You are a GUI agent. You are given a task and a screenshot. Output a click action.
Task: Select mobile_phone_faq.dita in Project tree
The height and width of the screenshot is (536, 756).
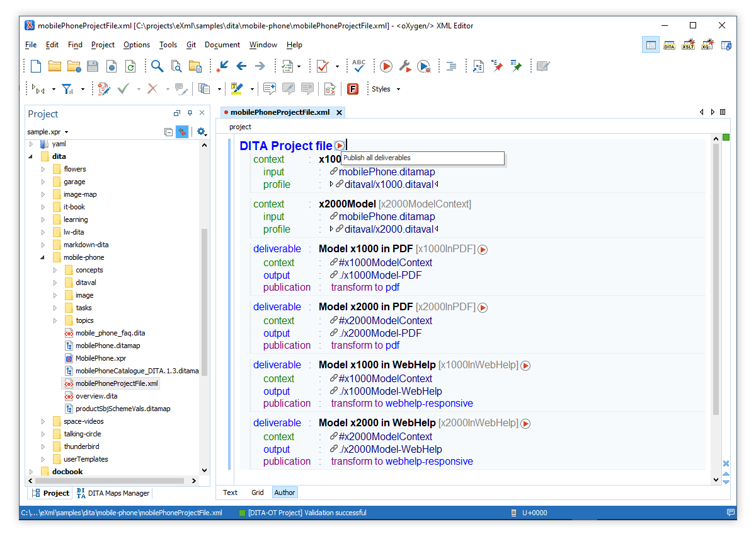(x=110, y=333)
